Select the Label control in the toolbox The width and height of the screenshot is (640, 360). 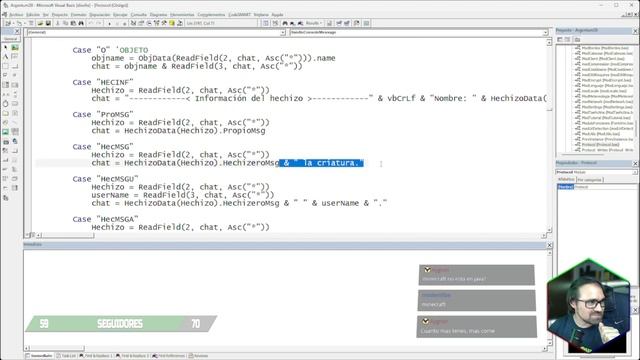[x=6, y=57]
